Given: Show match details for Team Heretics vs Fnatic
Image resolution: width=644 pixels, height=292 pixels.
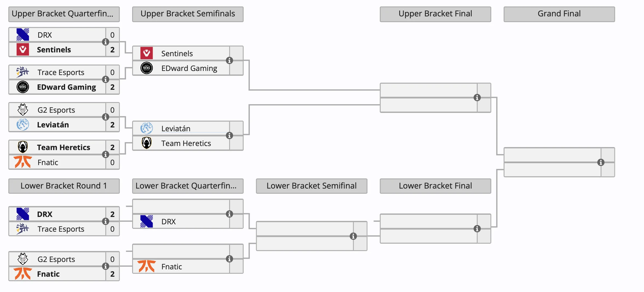Looking at the screenshot, I should coord(105,154).
